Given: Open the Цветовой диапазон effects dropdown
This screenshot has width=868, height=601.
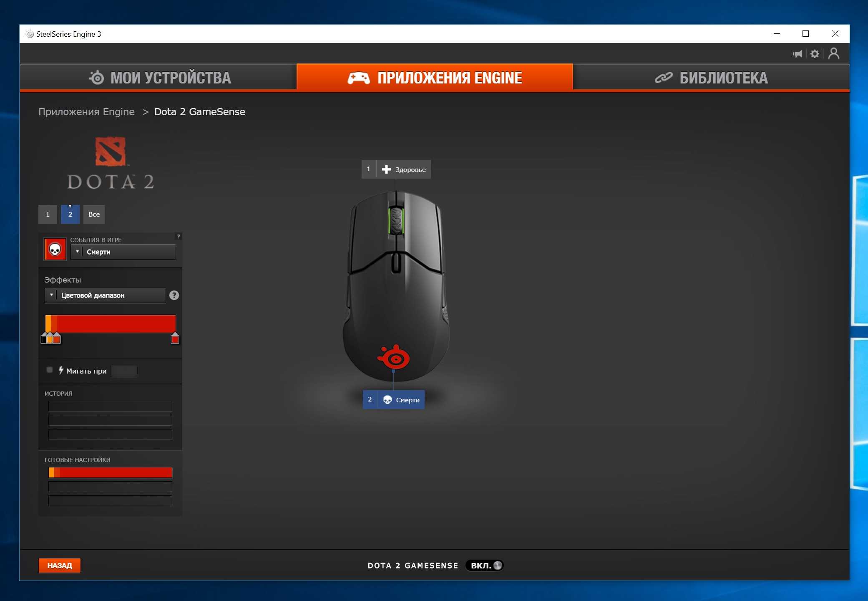Looking at the screenshot, I should pos(105,295).
